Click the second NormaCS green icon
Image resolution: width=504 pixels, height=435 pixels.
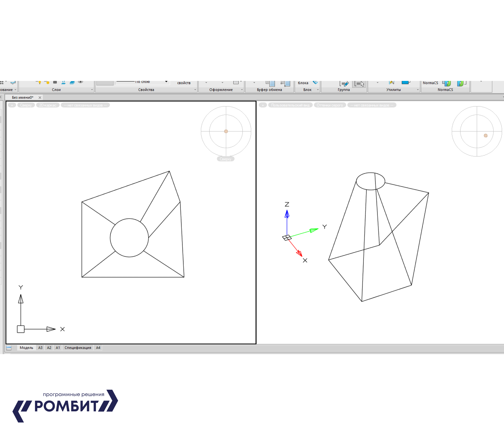tap(460, 83)
